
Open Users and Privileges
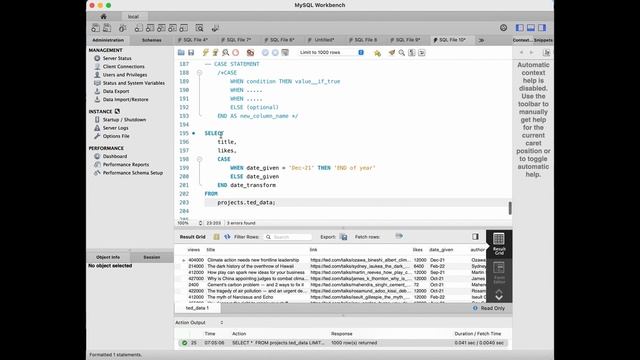click(124, 75)
